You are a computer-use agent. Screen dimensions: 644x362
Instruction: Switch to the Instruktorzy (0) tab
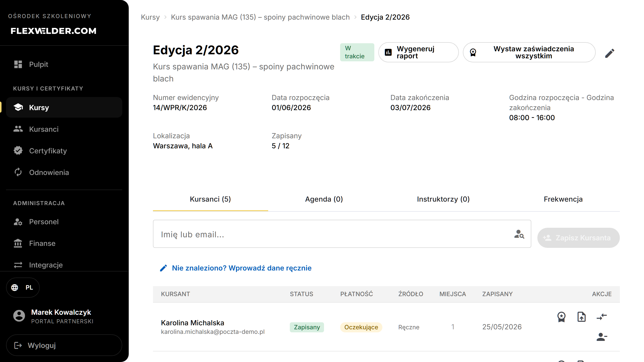pos(443,199)
